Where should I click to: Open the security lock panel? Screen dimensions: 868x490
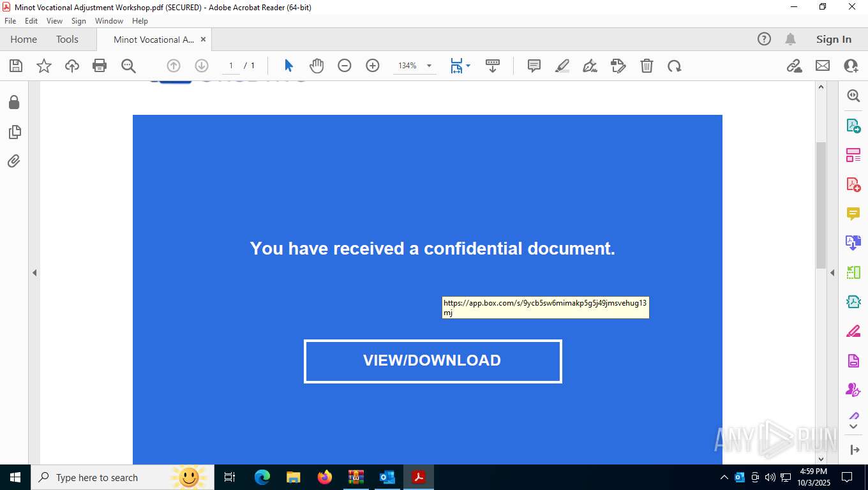coord(14,102)
